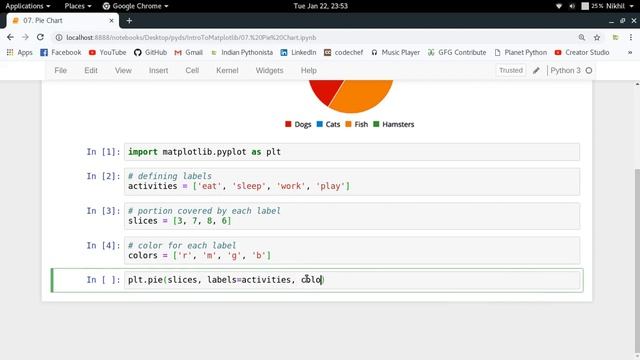Click the Python 3 kernel indicator circle
This screenshot has width=640, height=360.
[589, 70]
